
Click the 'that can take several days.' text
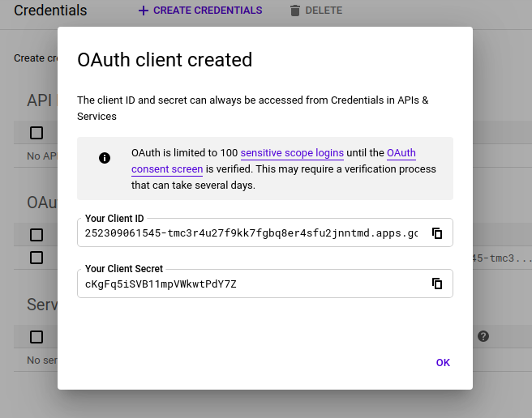tap(193, 186)
